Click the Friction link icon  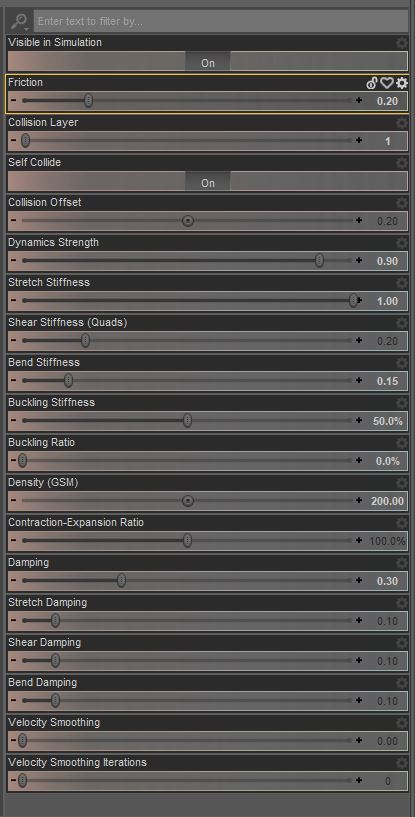(372, 83)
